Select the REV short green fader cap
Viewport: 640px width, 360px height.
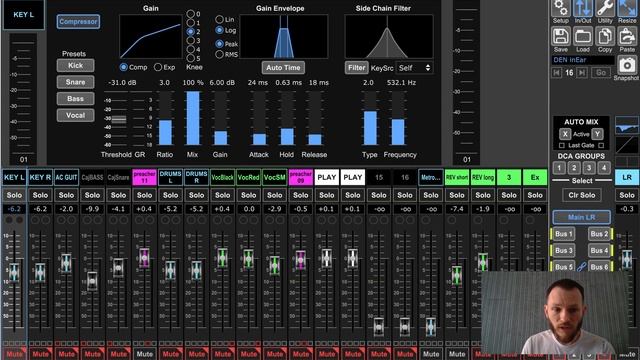tap(457, 275)
